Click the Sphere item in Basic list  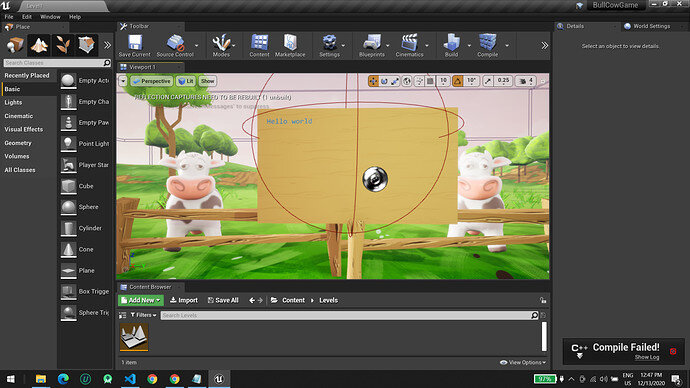point(84,207)
